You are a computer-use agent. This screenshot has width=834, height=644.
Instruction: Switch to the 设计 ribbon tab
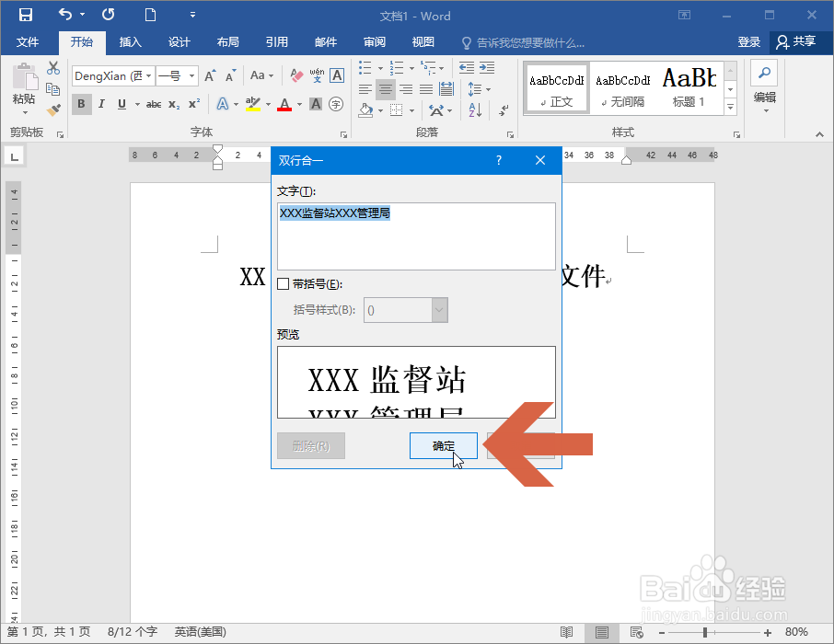[x=179, y=42]
